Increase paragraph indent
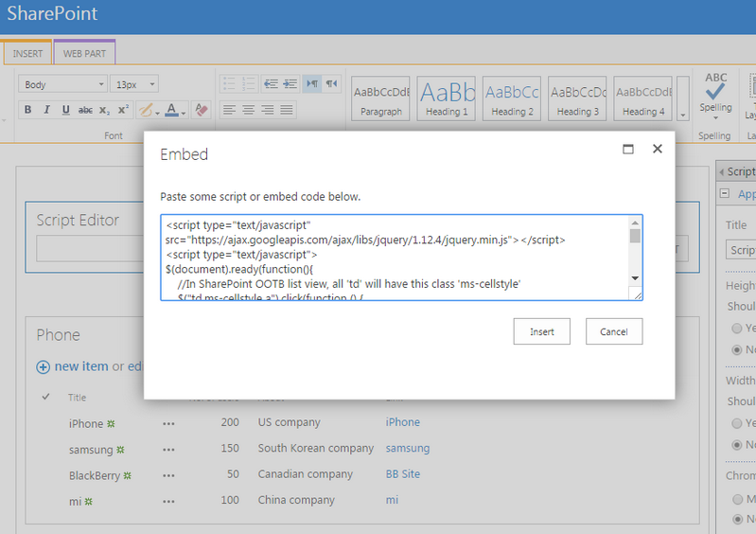 click(x=290, y=84)
